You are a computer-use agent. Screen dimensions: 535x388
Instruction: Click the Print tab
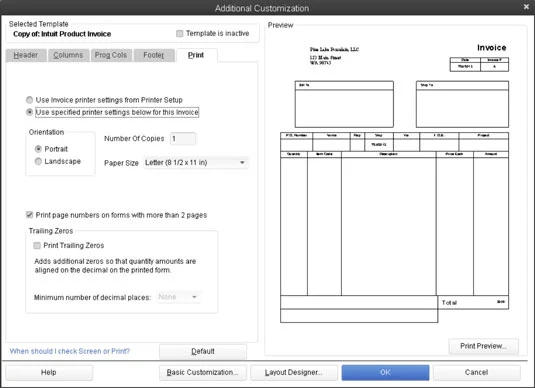pyautogui.click(x=196, y=55)
